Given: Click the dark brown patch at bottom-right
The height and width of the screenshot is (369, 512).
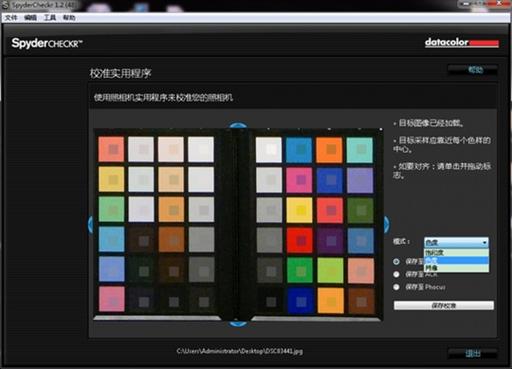Looking at the screenshot, I should pyautogui.click(x=361, y=301).
